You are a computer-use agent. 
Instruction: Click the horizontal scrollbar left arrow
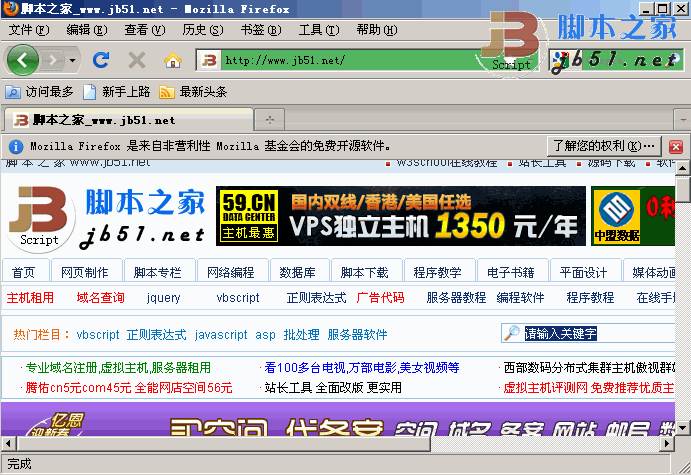tap(8, 443)
